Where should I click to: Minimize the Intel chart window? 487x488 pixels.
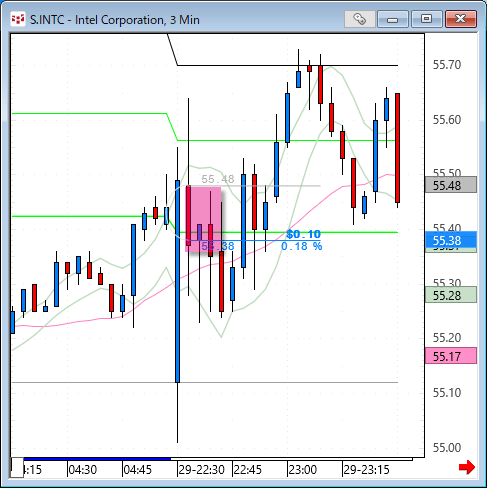point(393,19)
